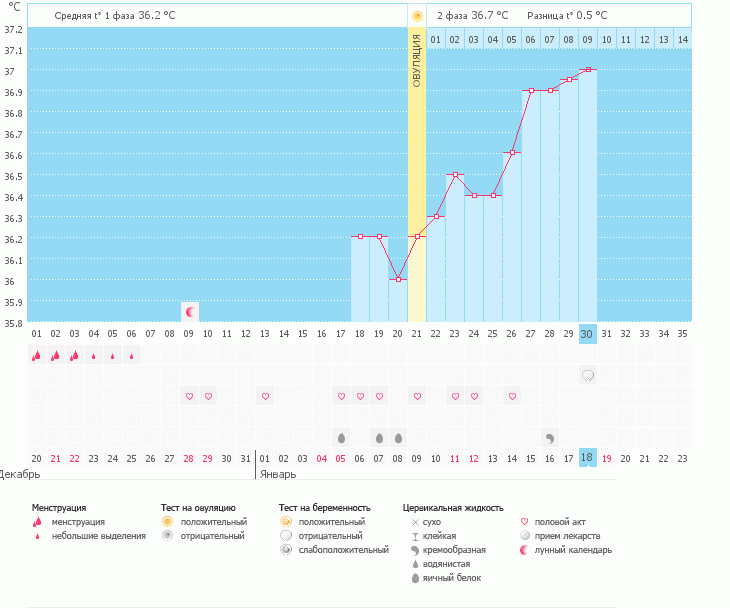
Task: Select highlighted cycle day 30 on the axis
Action: 588,333
